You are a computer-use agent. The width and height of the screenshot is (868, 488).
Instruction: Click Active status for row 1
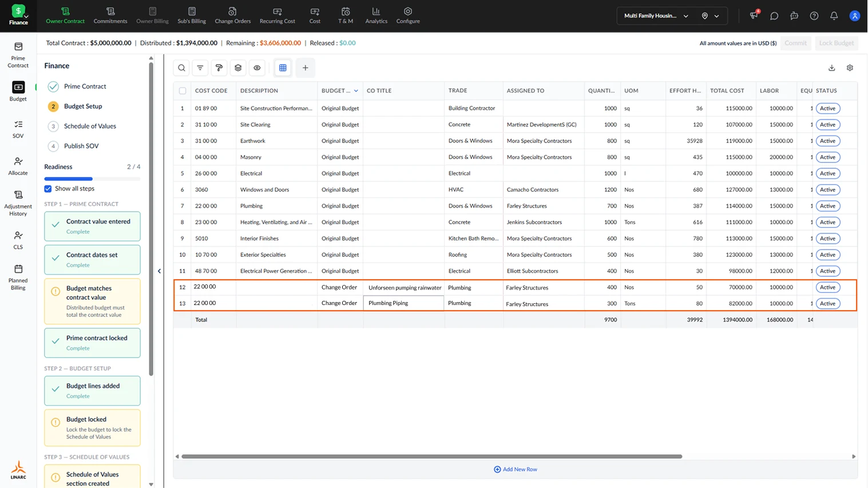pyautogui.click(x=827, y=108)
